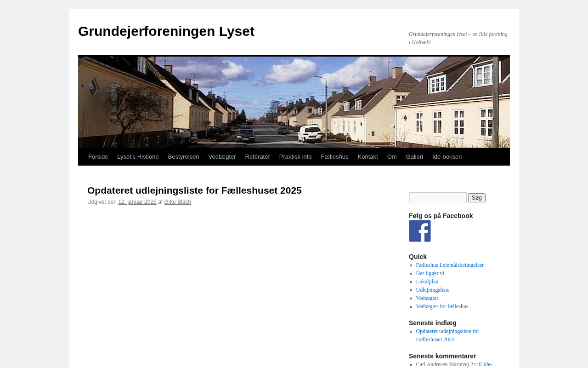
Task: Open the Forside menu item
Action: (98, 157)
